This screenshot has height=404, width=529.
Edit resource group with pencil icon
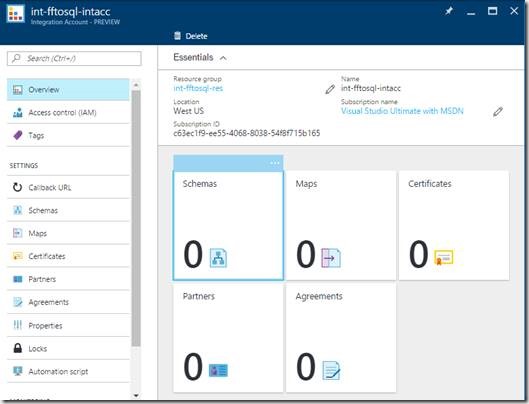coord(330,89)
